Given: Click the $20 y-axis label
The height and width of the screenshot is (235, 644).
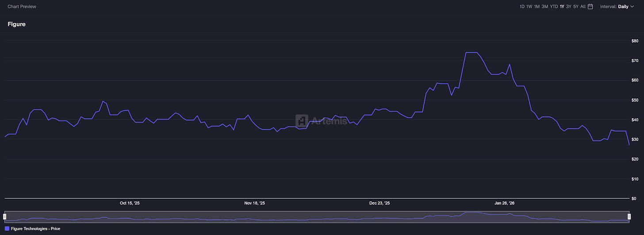Looking at the screenshot, I should tap(635, 159).
